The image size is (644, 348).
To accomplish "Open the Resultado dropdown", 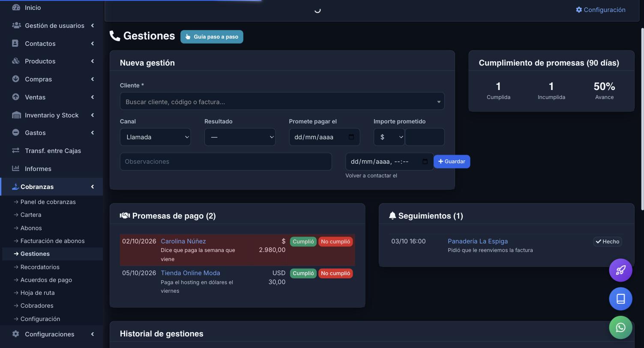I will coord(240,137).
